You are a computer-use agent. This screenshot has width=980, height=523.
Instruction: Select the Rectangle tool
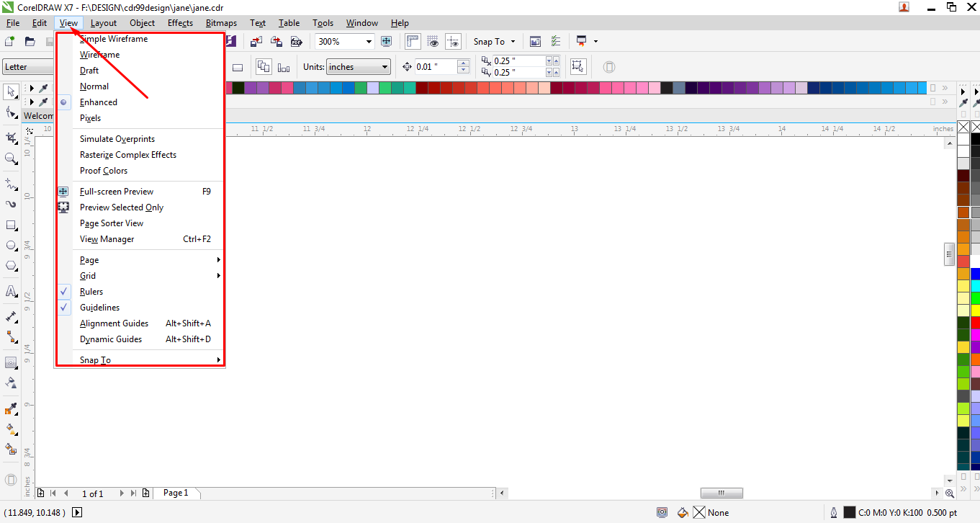10,225
